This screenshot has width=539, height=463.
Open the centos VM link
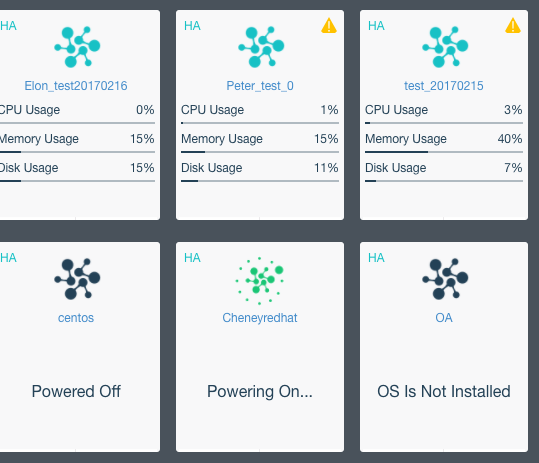click(x=76, y=318)
